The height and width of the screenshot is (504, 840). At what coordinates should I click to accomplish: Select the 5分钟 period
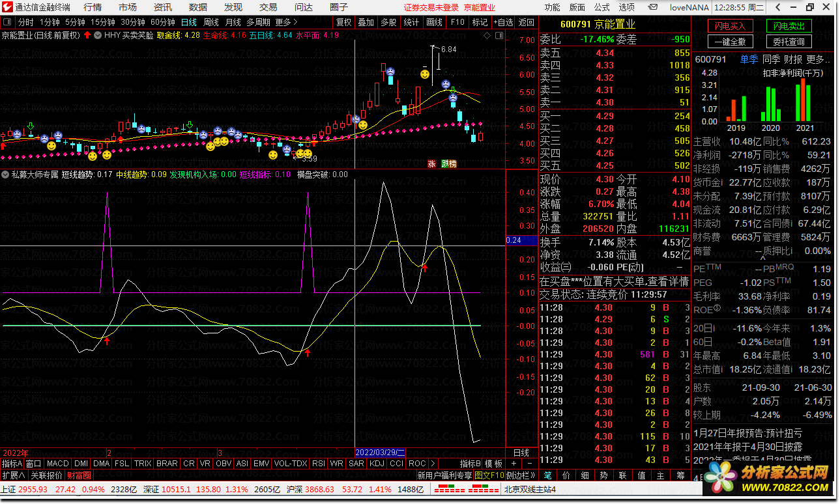tap(75, 22)
